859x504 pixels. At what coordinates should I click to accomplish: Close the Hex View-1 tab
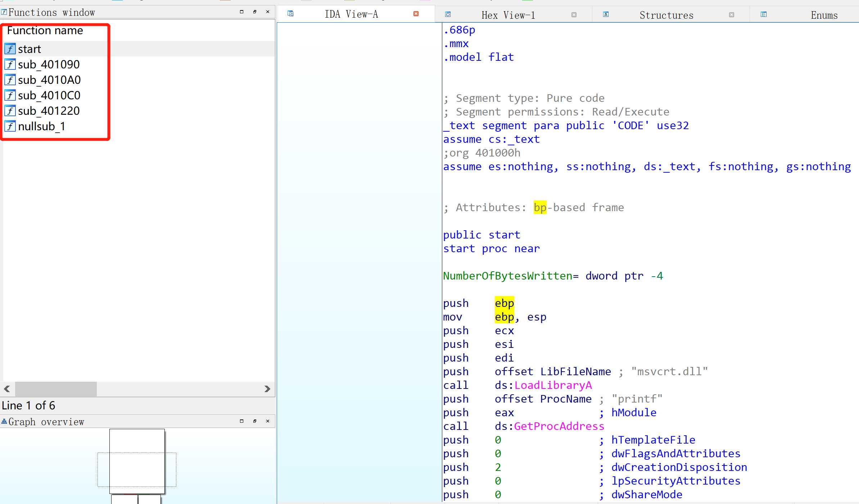[x=574, y=15]
